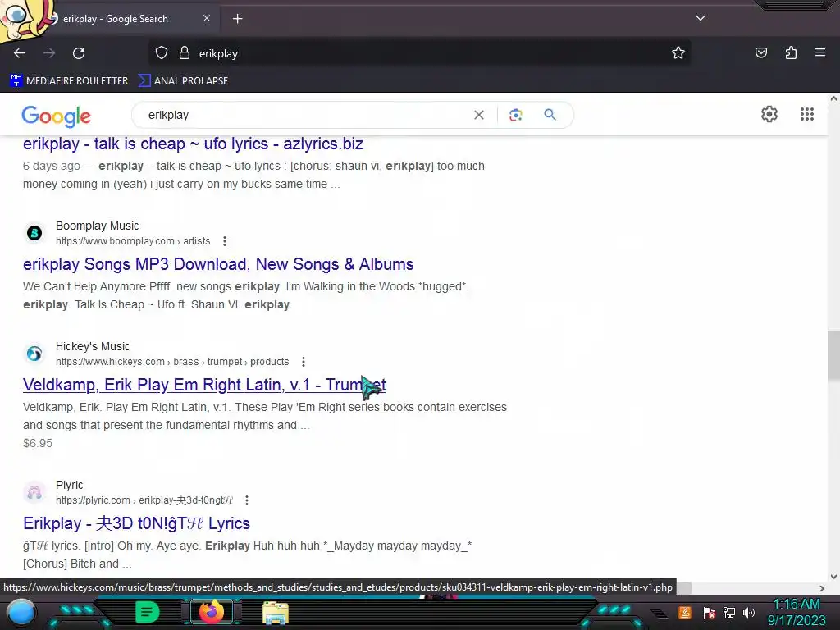840x630 pixels.
Task: Click the Boomplay Music site favicon
Action: click(34, 233)
